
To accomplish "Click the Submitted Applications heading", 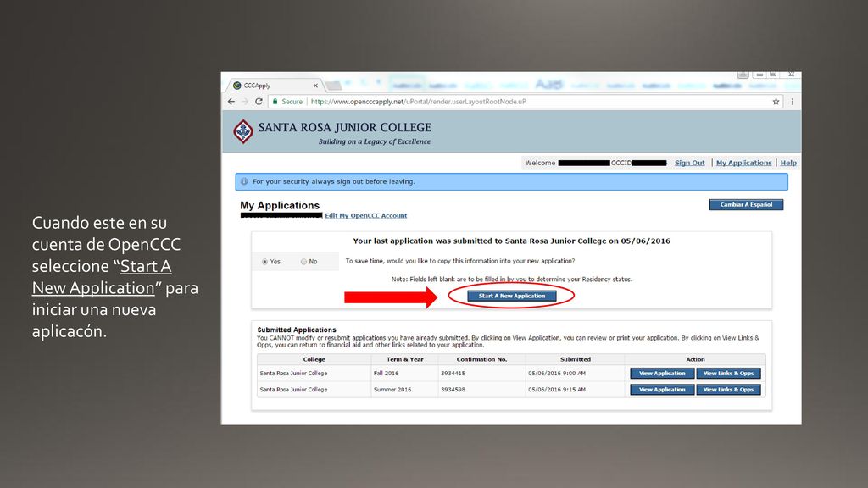I will (296, 330).
